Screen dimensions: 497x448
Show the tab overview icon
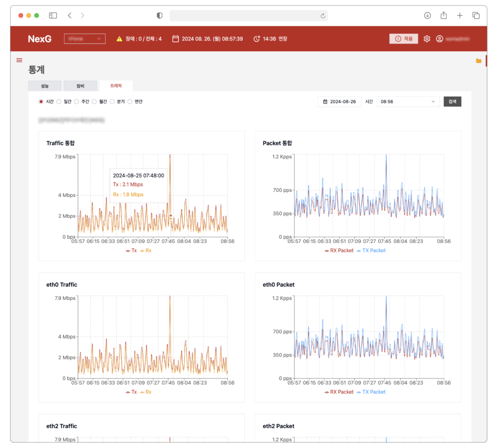coord(476,15)
